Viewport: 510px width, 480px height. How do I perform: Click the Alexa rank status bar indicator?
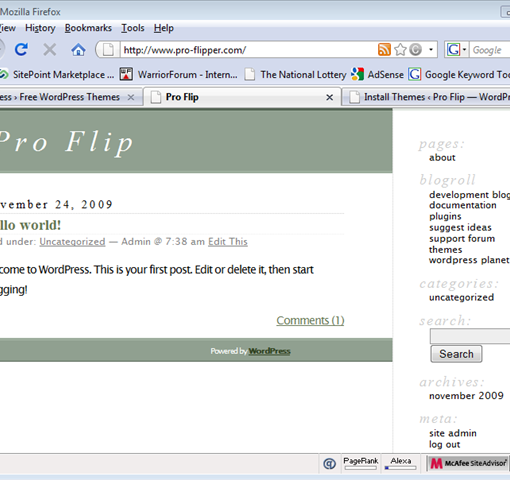pyautogui.click(x=401, y=463)
